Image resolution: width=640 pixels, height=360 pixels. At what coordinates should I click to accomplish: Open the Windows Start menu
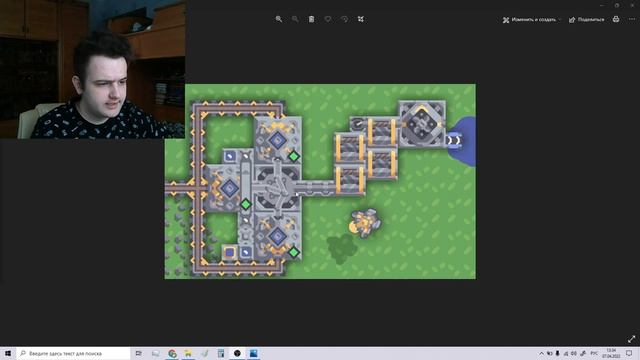[8, 353]
